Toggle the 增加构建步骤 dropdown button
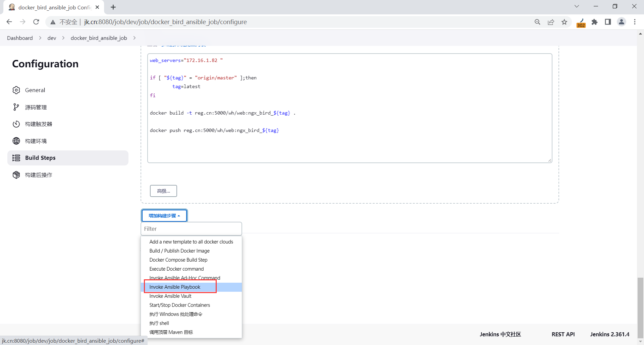 click(x=164, y=216)
